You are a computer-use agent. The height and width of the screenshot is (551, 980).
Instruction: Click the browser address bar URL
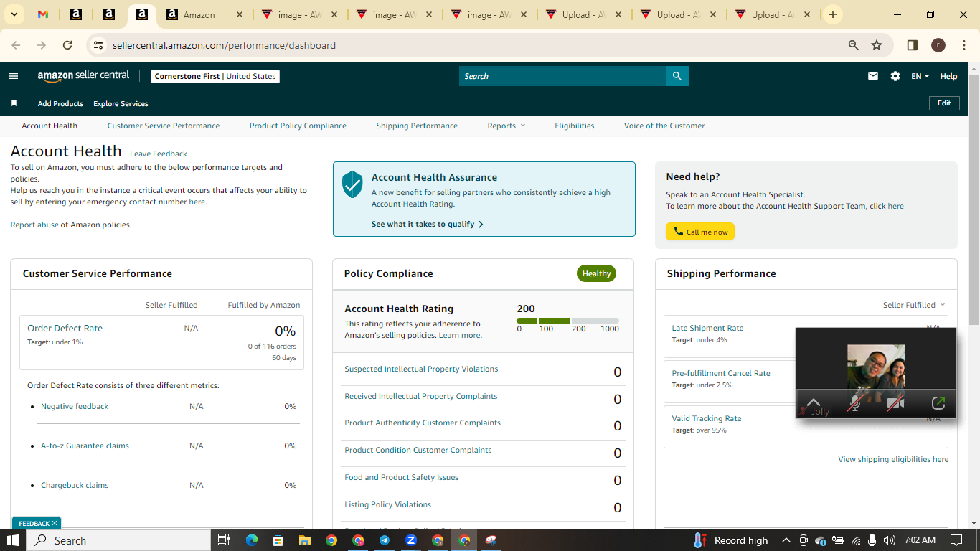tap(224, 45)
